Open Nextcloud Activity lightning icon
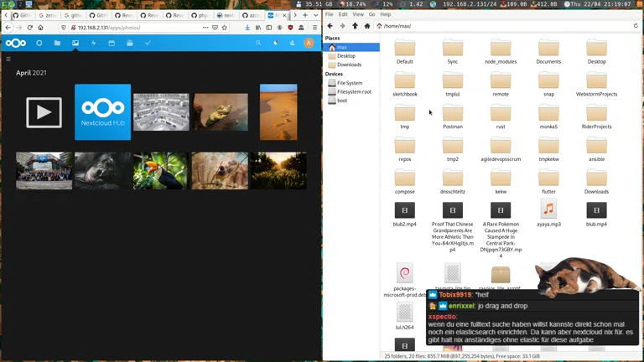This screenshot has height=362, width=644. coord(93,43)
